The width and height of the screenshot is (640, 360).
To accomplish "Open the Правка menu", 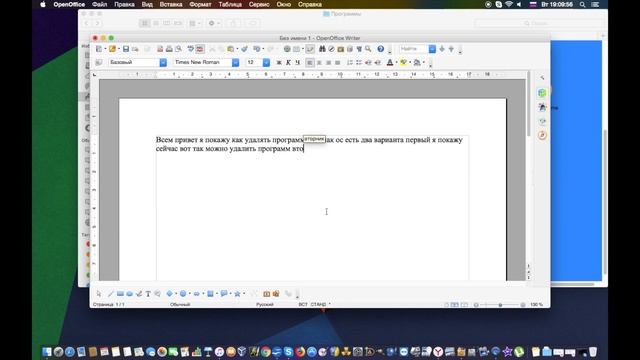I will tap(124, 4).
